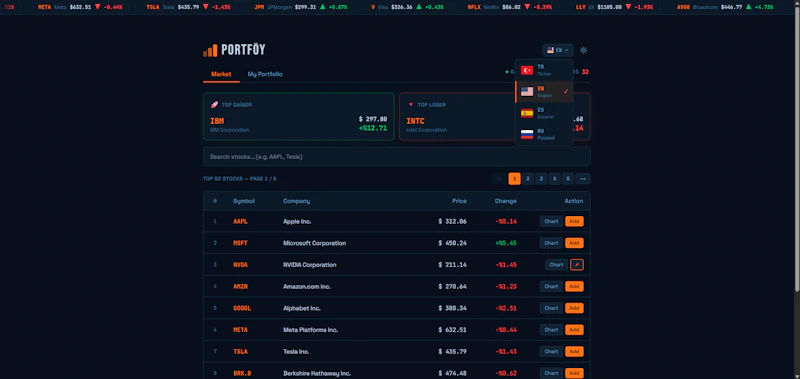Go to pagination page 5
The image size is (800, 379).
(x=568, y=179)
